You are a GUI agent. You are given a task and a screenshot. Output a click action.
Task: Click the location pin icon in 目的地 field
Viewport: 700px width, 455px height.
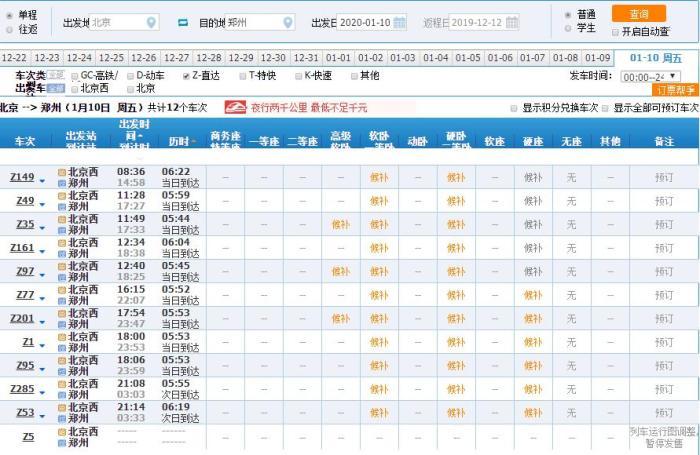(x=288, y=22)
